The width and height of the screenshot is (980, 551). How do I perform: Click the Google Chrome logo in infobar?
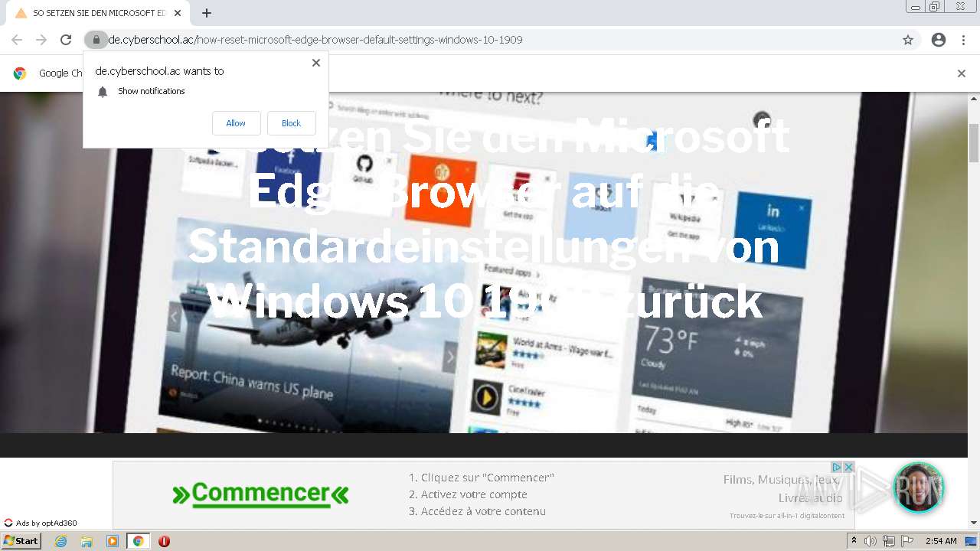click(20, 73)
